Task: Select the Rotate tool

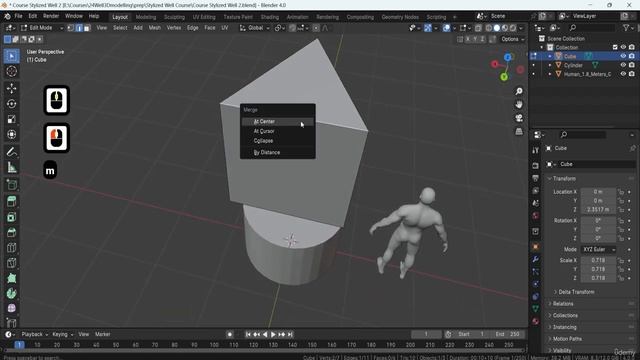Action: pyautogui.click(x=11, y=104)
